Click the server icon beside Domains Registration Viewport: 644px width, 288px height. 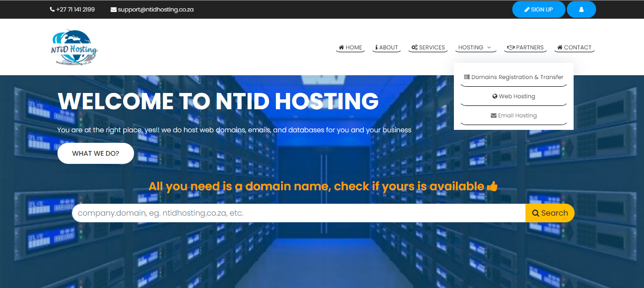point(467,77)
